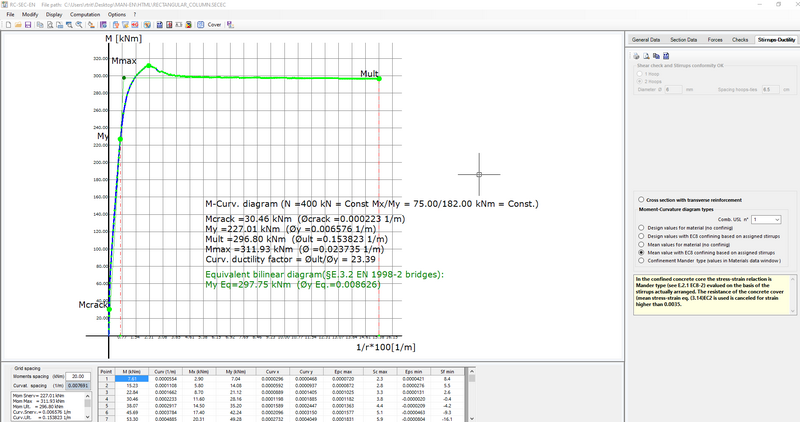Open the File menu
This screenshot has width=800, height=422.
coord(10,14)
